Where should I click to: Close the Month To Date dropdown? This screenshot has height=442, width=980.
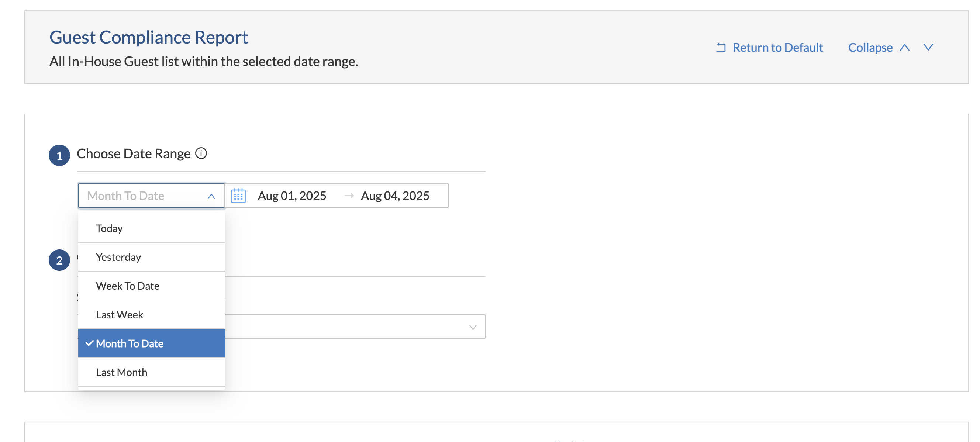(211, 196)
